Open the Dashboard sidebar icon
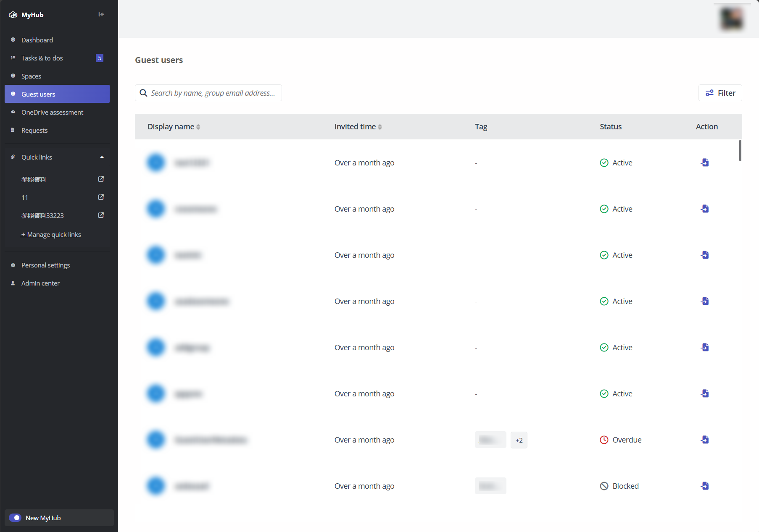 pos(13,40)
